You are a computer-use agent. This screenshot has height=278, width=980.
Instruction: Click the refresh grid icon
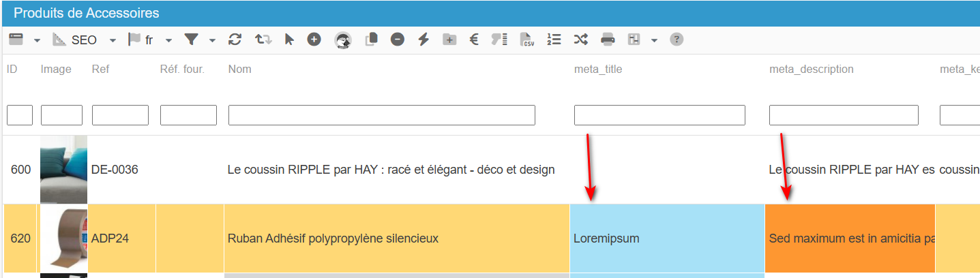[x=235, y=40]
